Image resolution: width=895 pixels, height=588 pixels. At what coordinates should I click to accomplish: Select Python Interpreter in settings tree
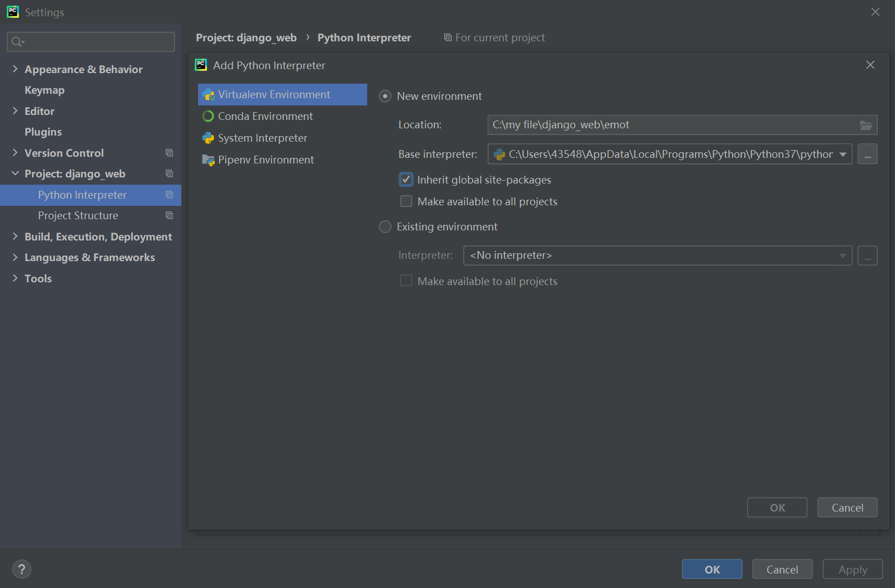[90, 195]
